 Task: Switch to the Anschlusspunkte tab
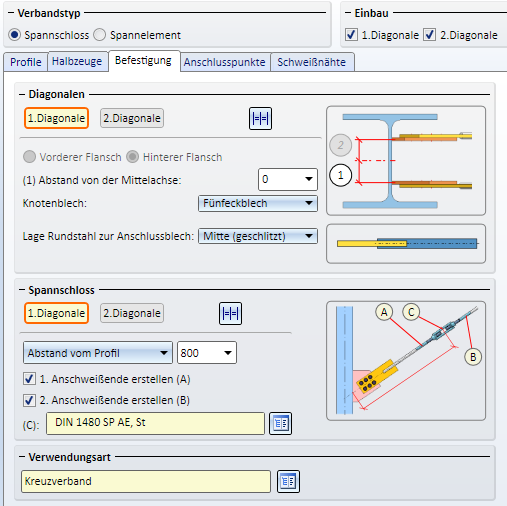tap(225, 62)
